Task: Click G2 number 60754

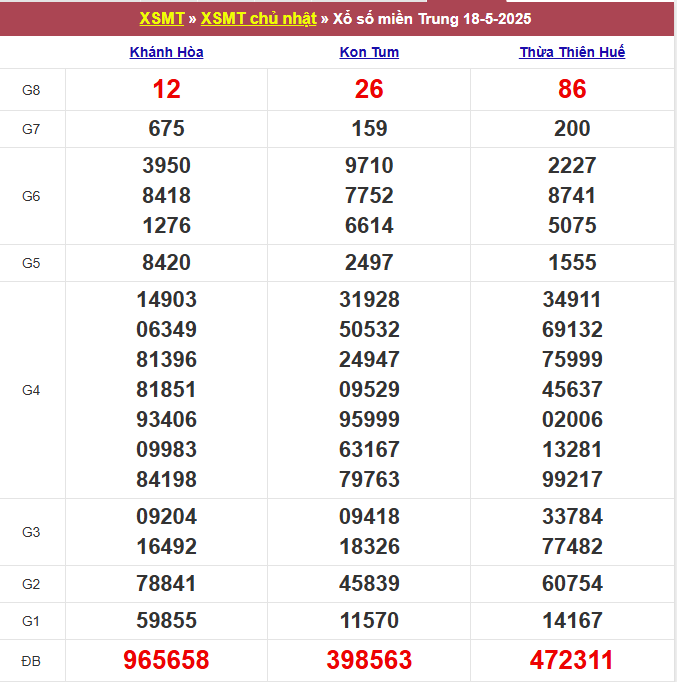Action: pos(572,584)
